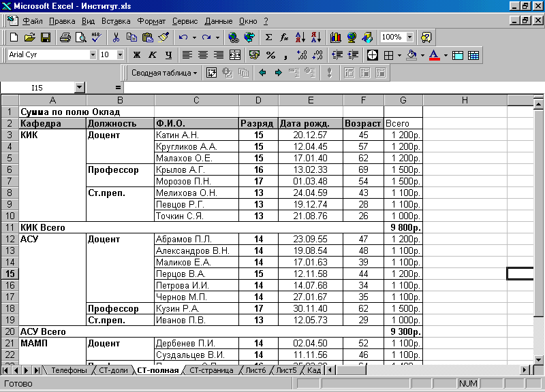The image size is (545, 392).
Task: Open the Сервис menu
Action: (185, 21)
